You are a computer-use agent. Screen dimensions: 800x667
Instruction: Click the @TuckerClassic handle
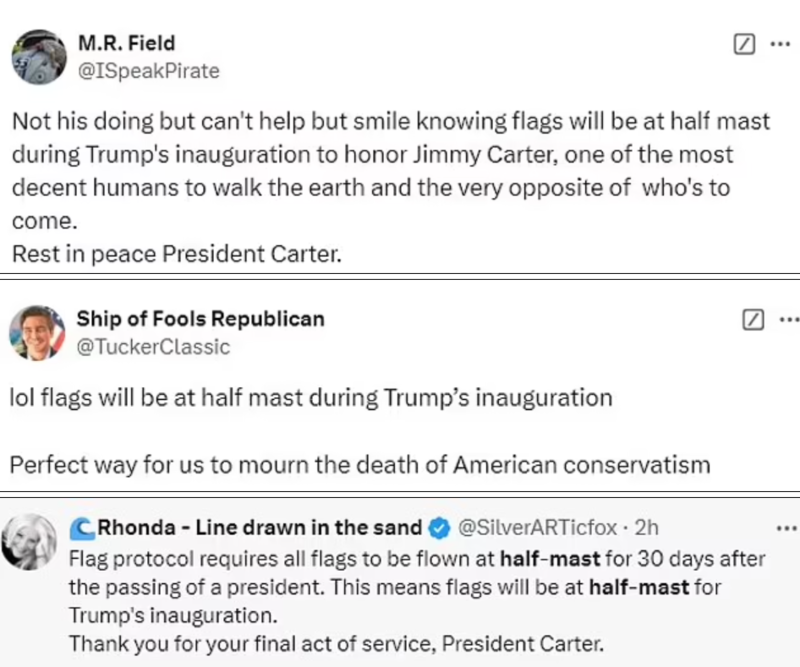tap(153, 347)
